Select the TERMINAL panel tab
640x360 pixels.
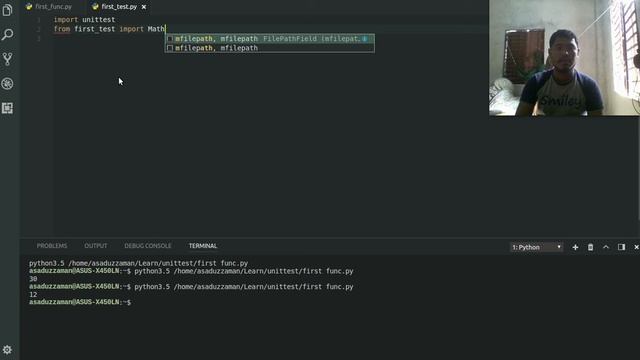tap(203, 246)
